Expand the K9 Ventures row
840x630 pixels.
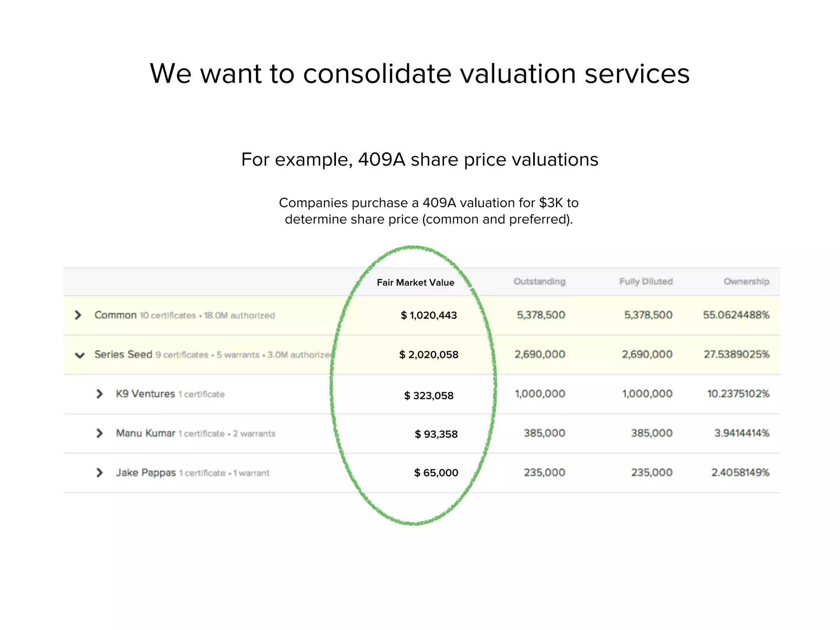[99, 394]
